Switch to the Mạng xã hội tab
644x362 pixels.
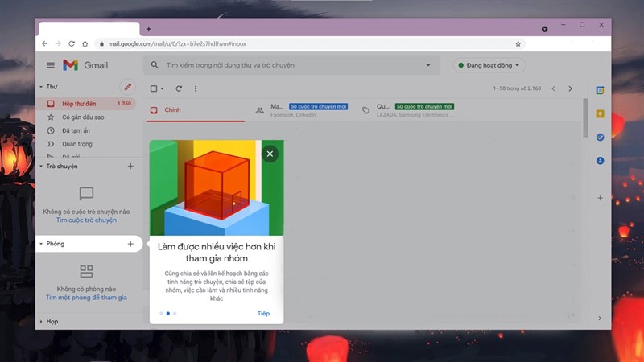(302, 110)
